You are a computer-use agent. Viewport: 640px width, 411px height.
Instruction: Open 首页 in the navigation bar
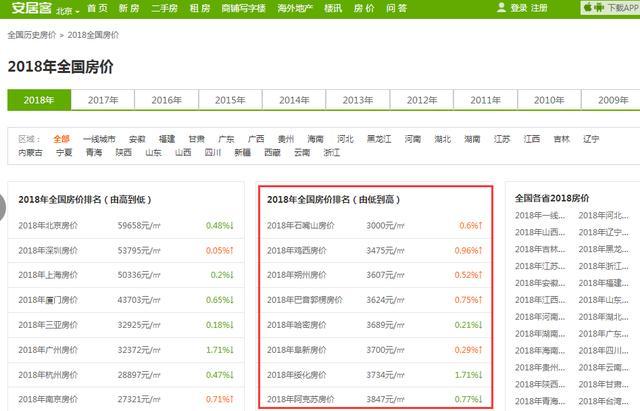(x=98, y=8)
